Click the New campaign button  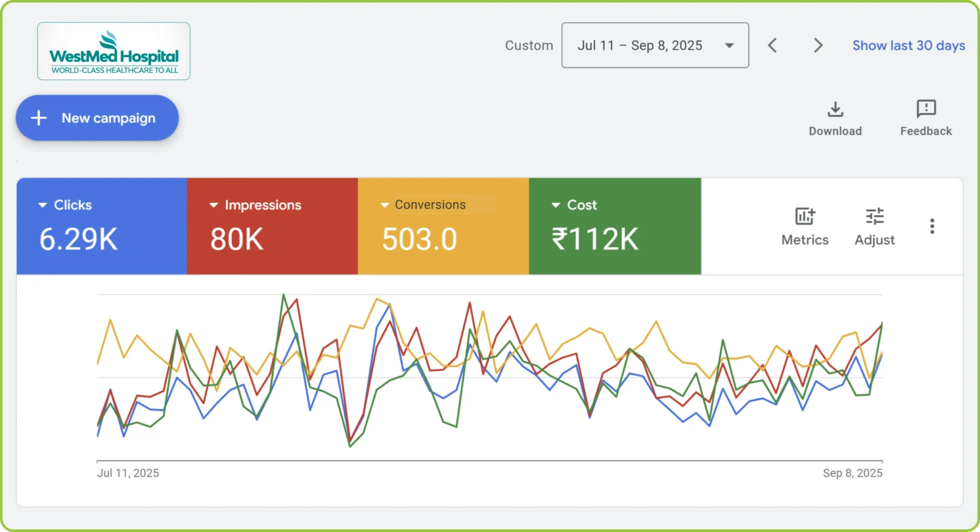coord(97,118)
